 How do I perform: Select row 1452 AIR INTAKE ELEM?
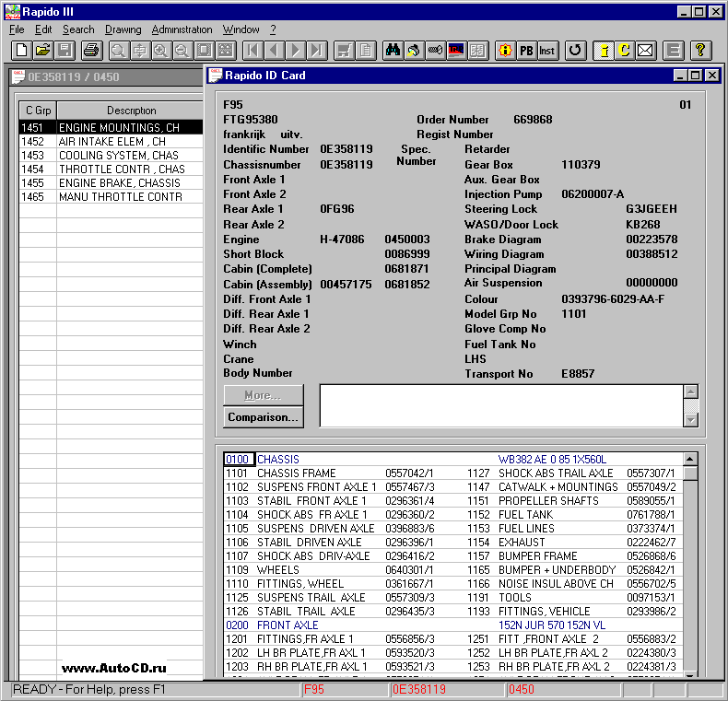point(111,141)
